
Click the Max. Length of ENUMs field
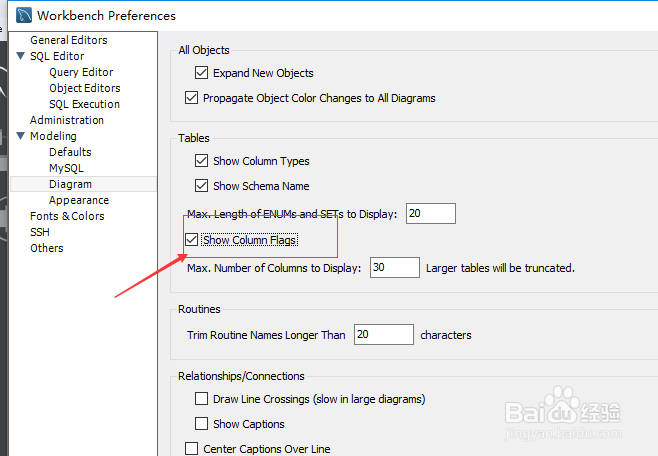click(431, 214)
